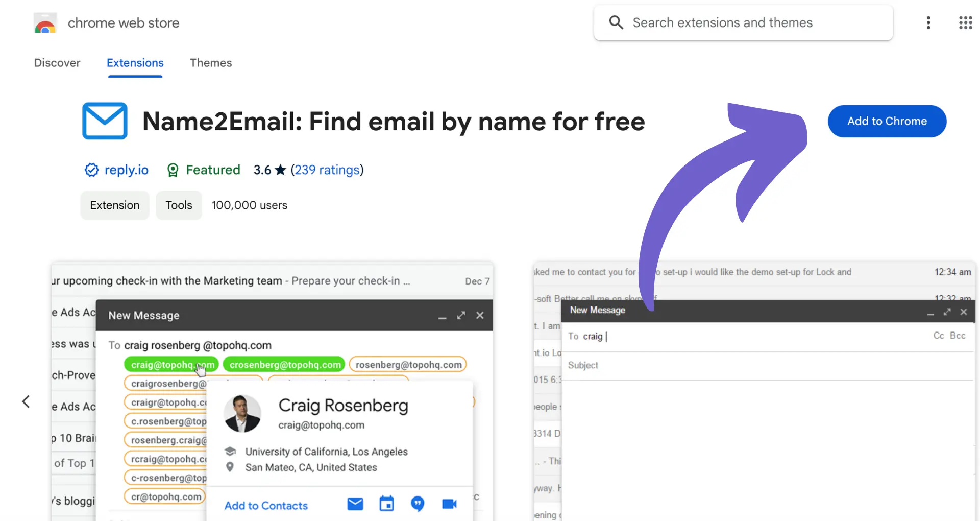Viewport: 980px width, 521px height.
Task: Click the "12:34 am" email timestamp
Action: coord(952,272)
